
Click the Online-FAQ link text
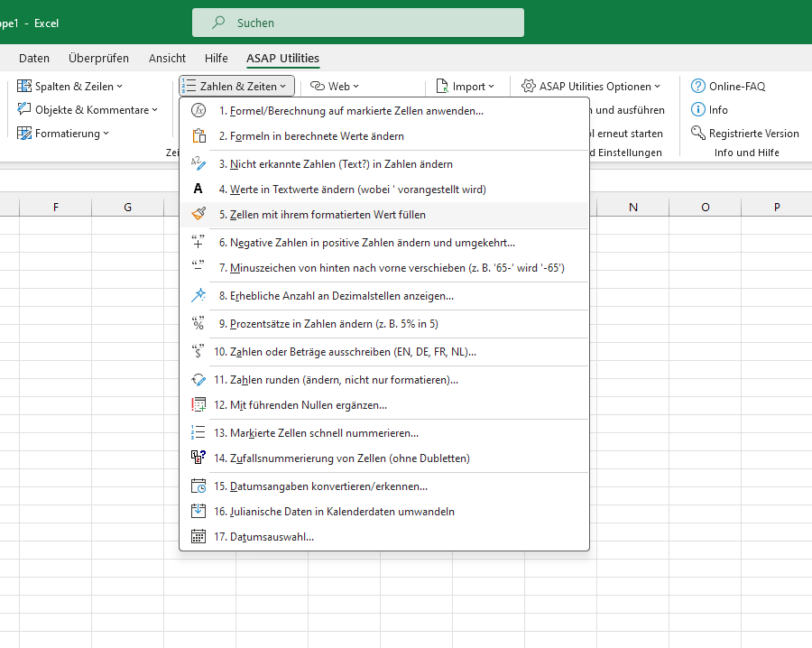tap(737, 86)
